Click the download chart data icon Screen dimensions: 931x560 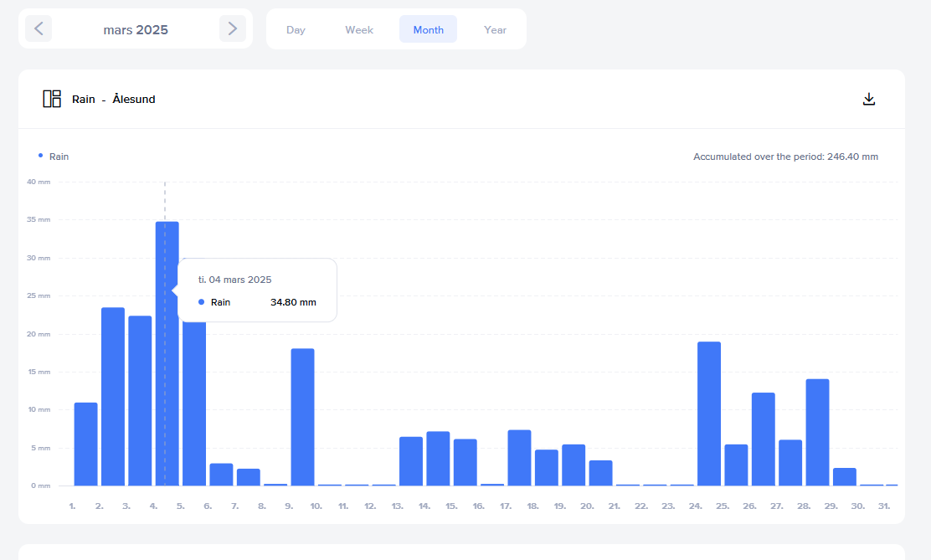pyautogui.click(x=868, y=99)
